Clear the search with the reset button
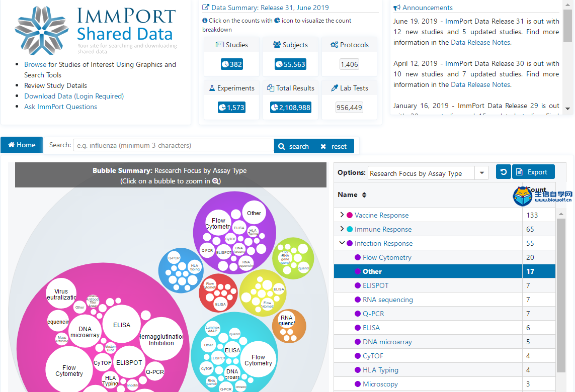Viewport: 575px width, 392px height. 334,146
